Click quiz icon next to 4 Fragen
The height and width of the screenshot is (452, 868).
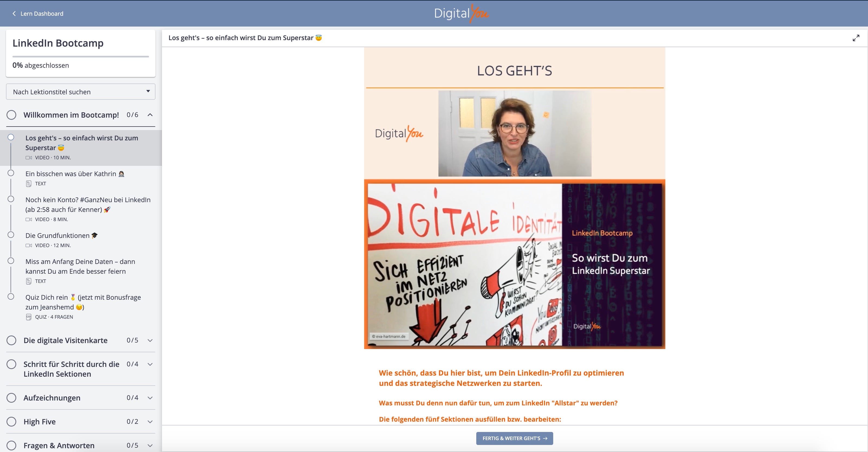(29, 317)
